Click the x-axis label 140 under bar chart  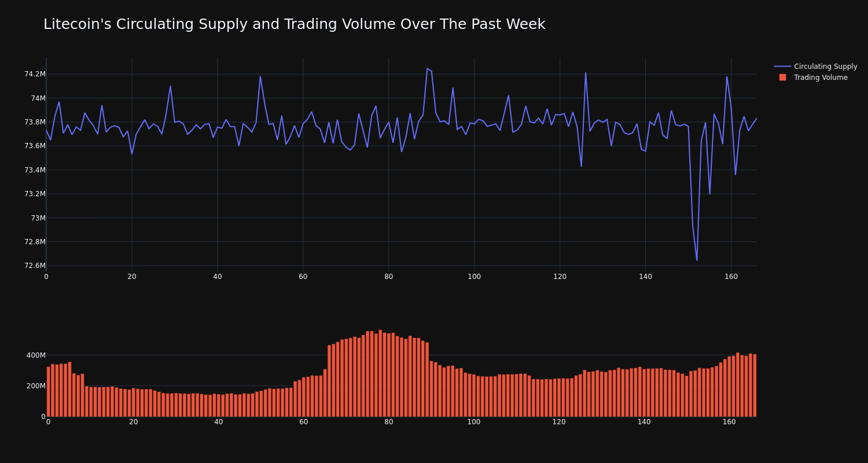click(x=644, y=422)
